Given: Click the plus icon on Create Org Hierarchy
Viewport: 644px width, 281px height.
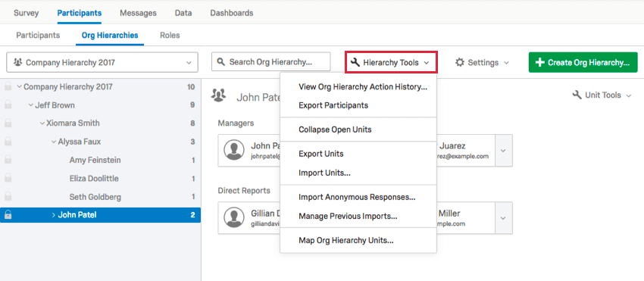Looking at the screenshot, I should point(540,62).
